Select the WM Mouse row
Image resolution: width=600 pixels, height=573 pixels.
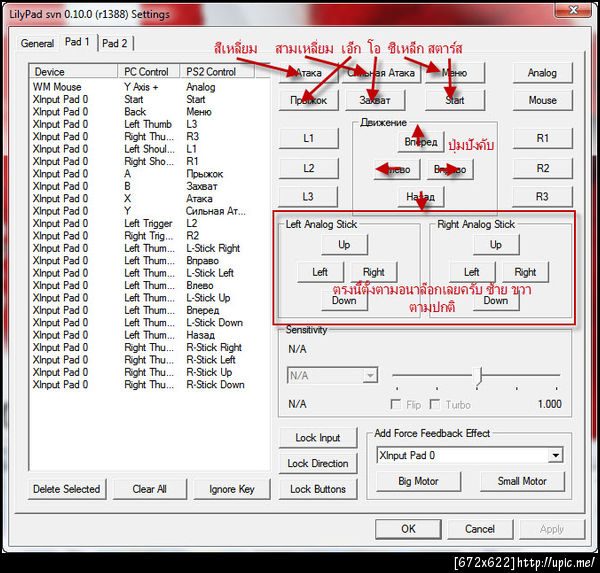(x=149, y=87)
